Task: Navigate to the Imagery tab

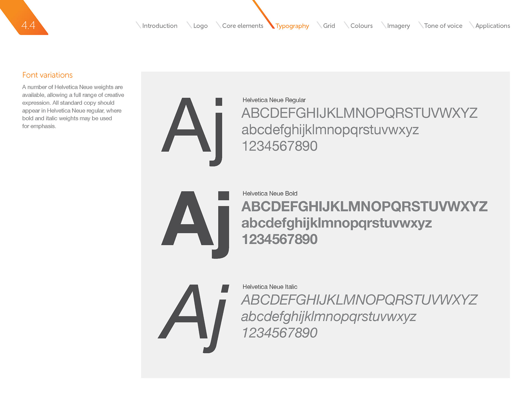Action: tap(398, 26)
